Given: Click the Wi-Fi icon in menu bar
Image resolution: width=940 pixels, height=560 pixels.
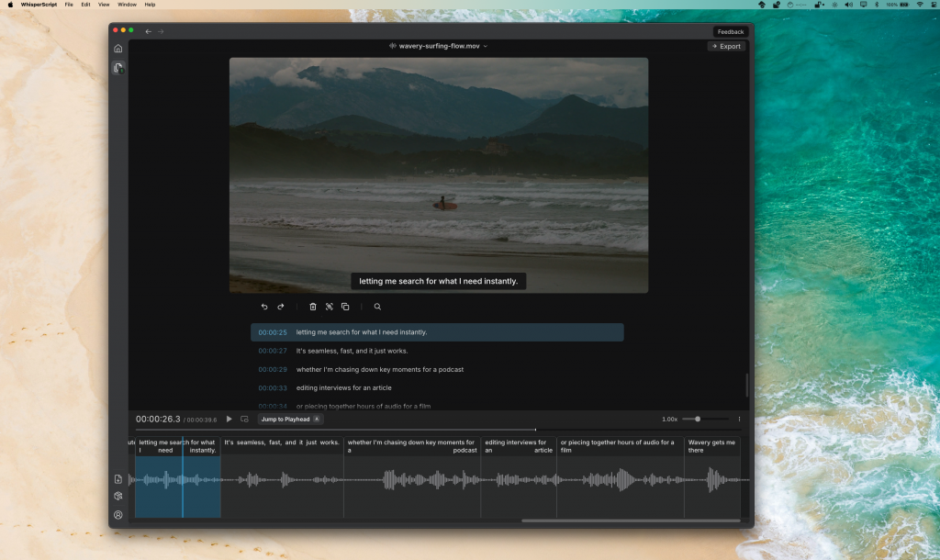Looking at the screenshot, I should tap(920, 5).
